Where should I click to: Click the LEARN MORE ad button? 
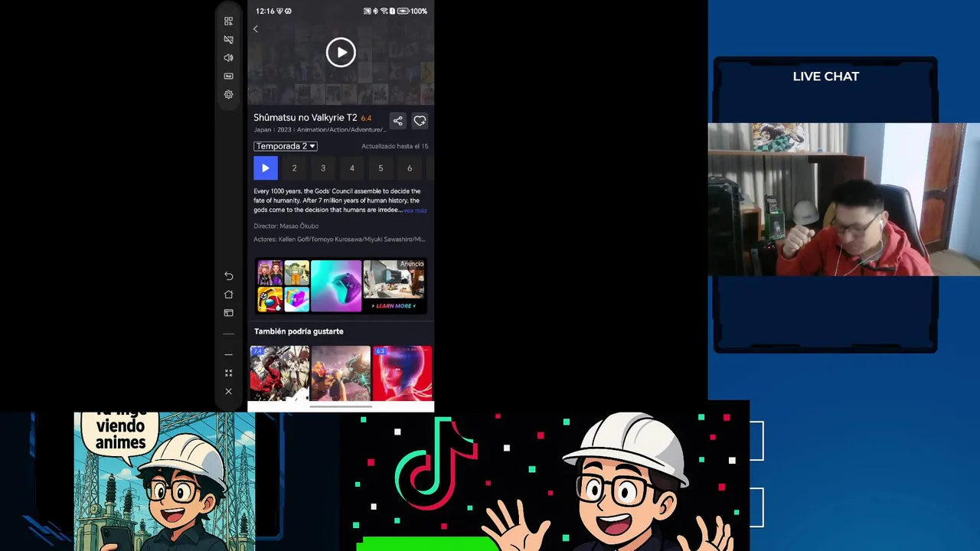point(394,306)
